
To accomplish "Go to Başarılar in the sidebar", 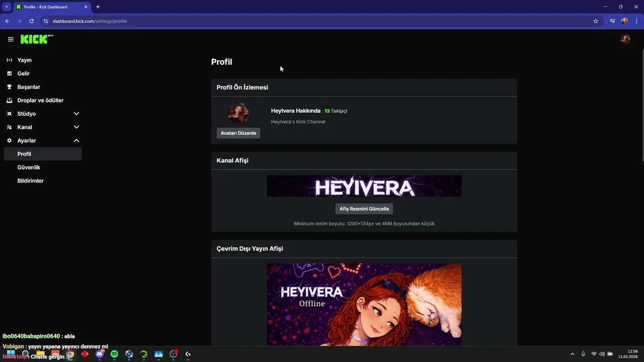I will point(29,87).
